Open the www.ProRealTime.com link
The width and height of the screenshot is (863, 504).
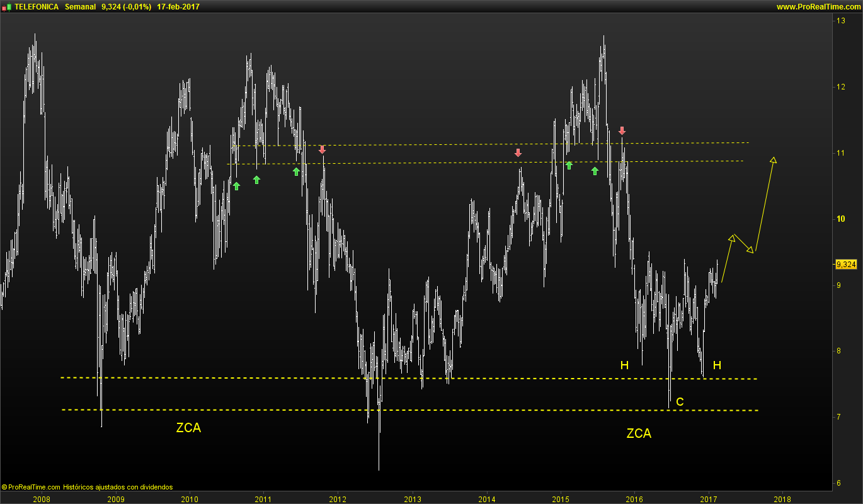coord(818,7)
